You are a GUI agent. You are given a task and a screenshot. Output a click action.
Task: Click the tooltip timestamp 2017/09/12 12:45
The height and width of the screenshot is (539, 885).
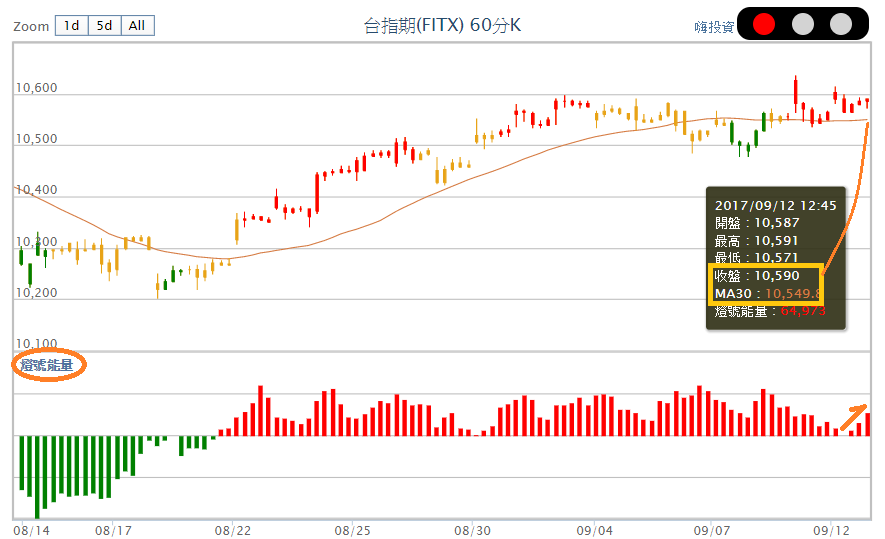click(775, 204)
